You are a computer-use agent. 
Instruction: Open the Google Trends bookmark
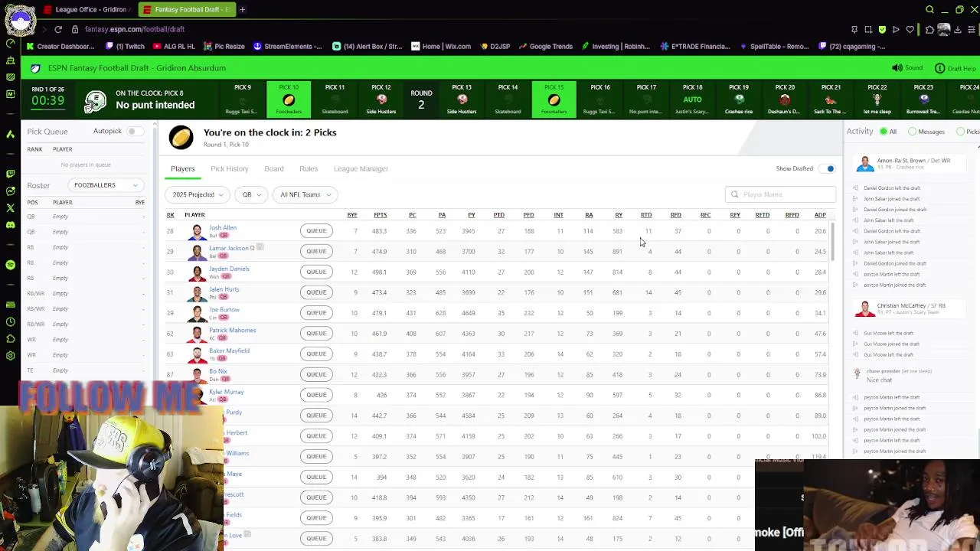click(545, 46)
